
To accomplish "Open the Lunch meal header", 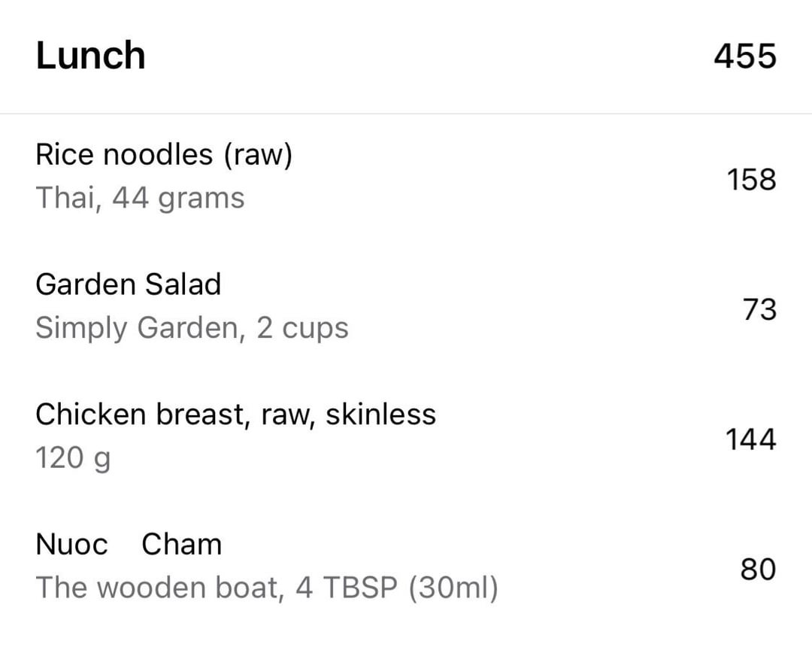I will pyautogui.click(x=406, y=56).
